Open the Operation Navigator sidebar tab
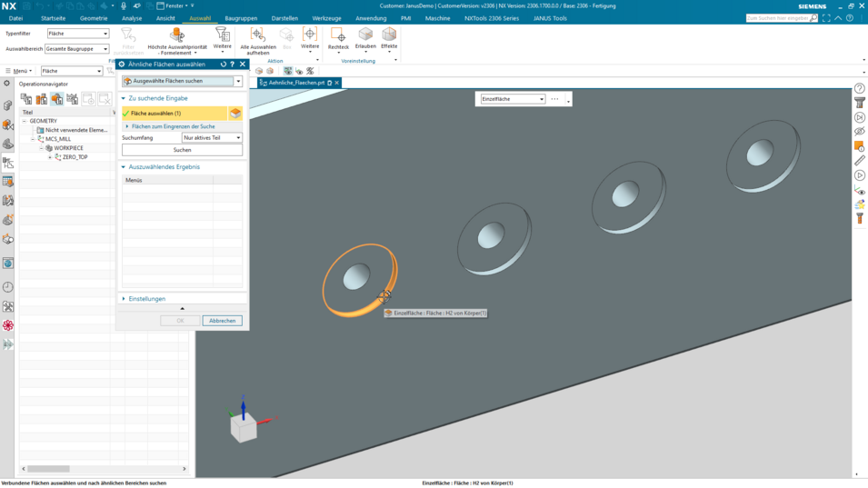The height and width of the screenshot is (488, 868). point(8,163)
